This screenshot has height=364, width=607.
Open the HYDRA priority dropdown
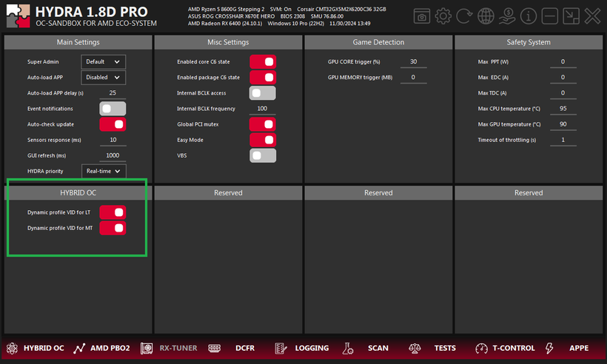point(104,171)
